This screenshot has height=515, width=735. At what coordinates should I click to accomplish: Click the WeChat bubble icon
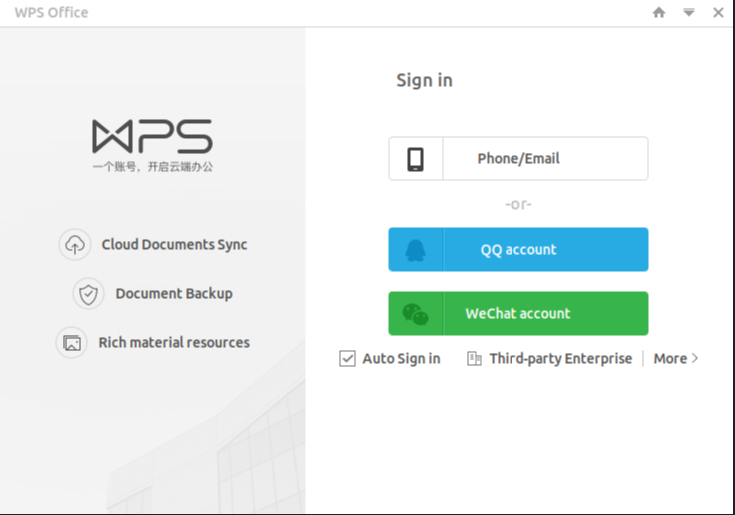coord(415,314)
